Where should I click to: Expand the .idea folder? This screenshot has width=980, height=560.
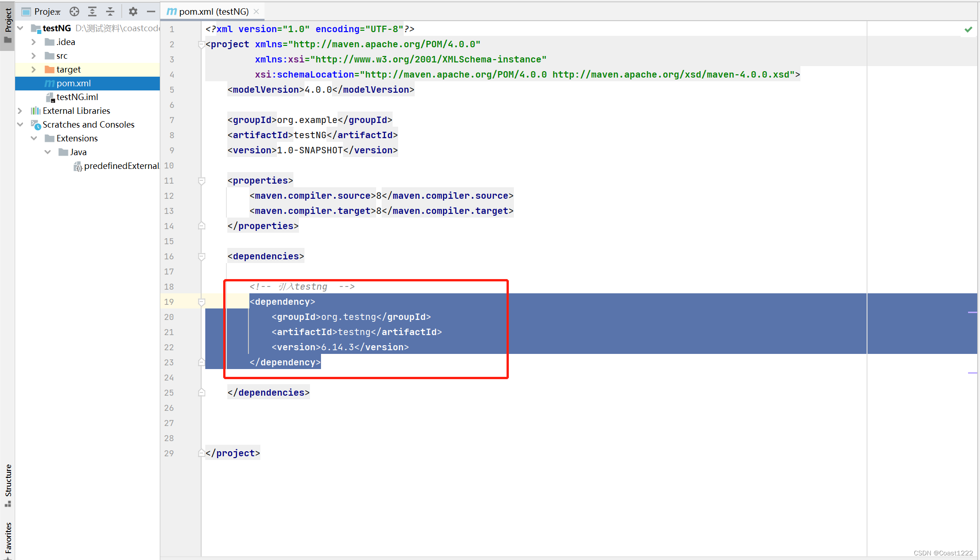pyautogui.click(x=34, y=42)
